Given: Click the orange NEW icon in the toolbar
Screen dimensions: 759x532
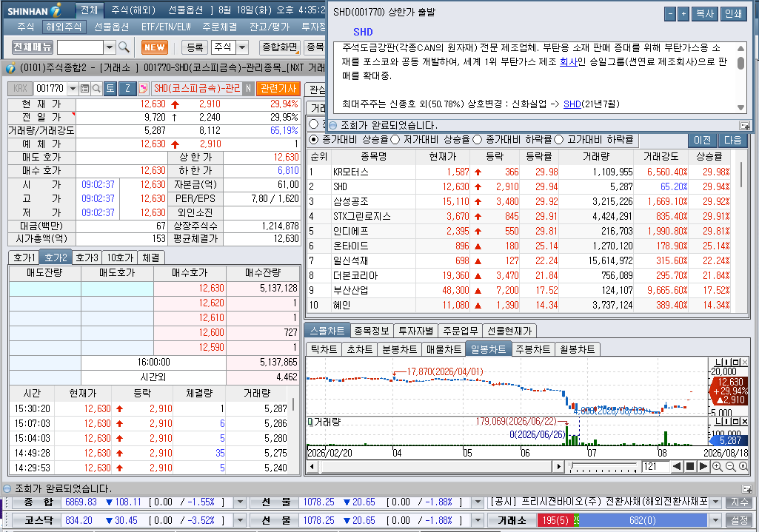Looking at the screenshot, I should pyautogui.click(x=155, y=47).
